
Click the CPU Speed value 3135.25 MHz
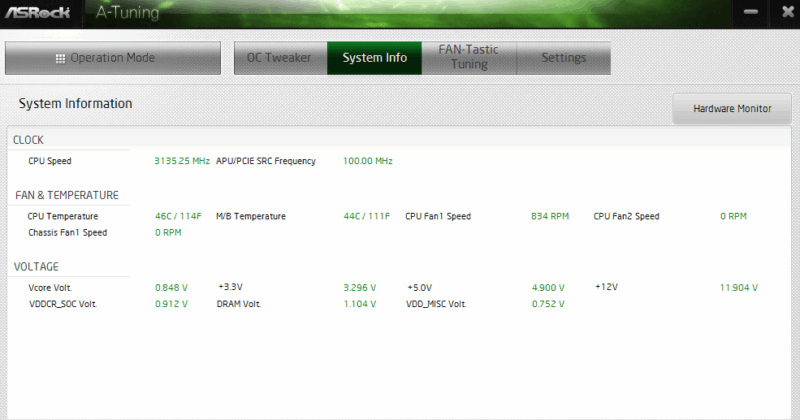pos(182,161)
